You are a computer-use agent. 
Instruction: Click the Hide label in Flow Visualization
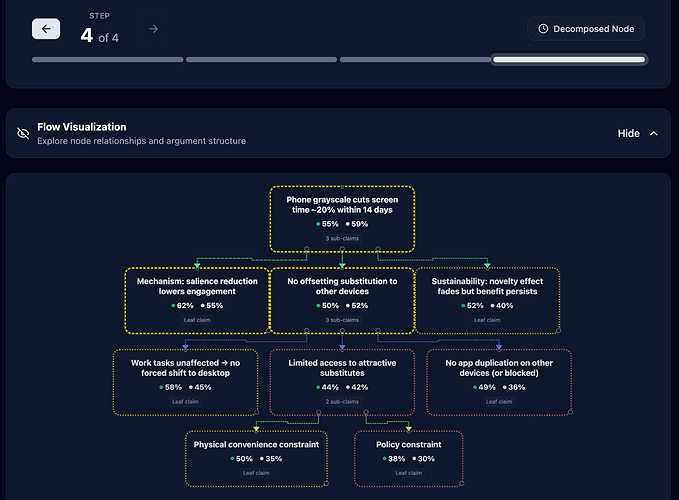pyautogui.click(x=628, y=133)
